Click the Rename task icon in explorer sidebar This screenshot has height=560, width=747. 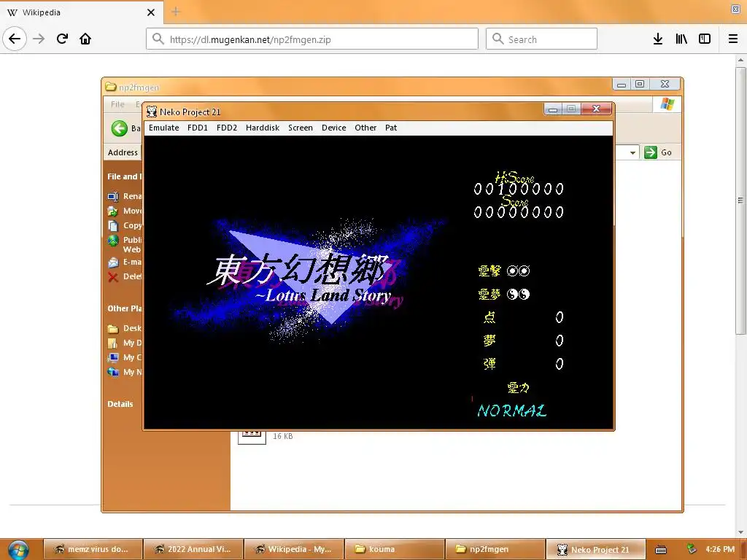tap(113, 196)
